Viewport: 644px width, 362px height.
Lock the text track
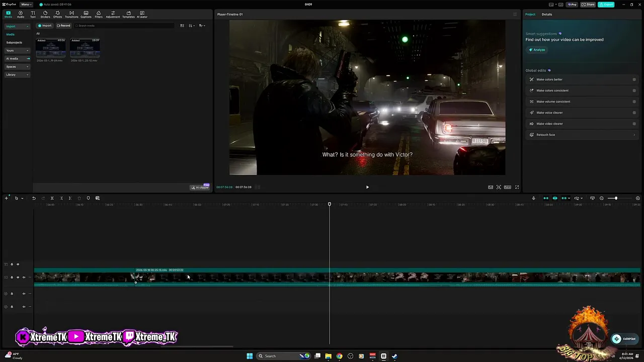(12, 264)
